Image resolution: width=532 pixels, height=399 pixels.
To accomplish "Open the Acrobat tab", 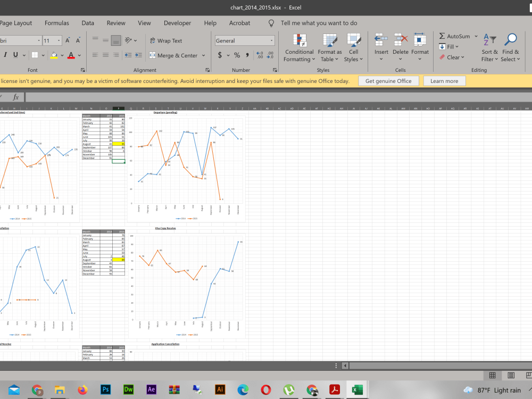I will coord(239,23).
